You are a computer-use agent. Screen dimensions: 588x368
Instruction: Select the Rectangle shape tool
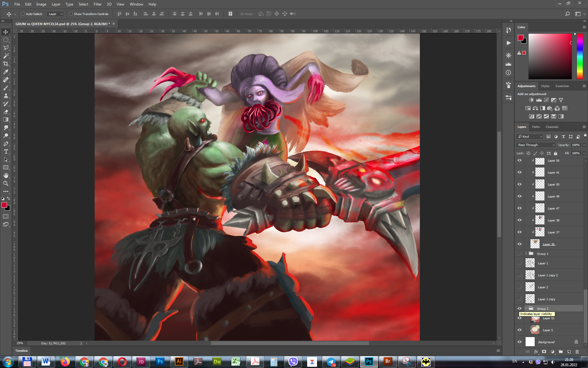click(x=6, y=167)
